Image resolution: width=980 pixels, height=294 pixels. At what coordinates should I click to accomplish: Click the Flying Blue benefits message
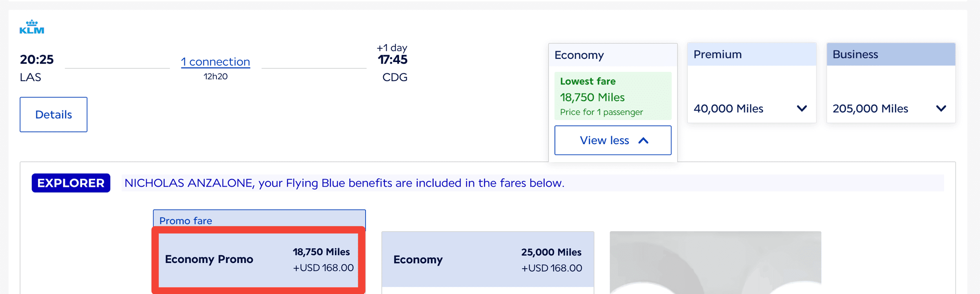[x=344, y=183]
